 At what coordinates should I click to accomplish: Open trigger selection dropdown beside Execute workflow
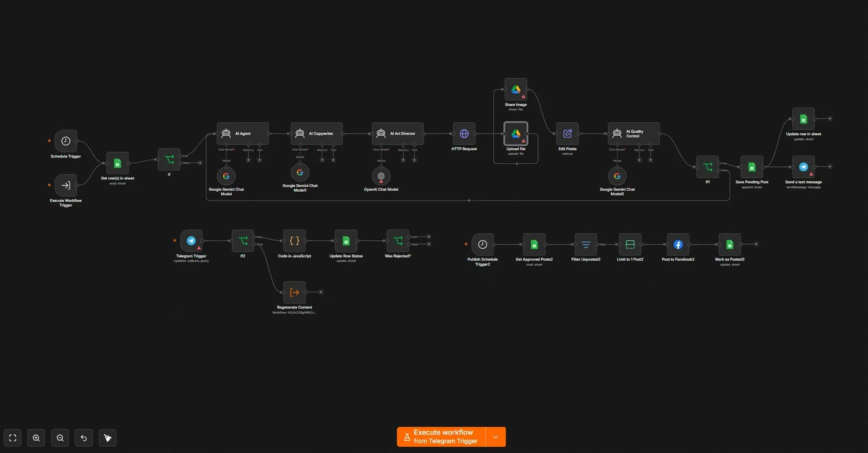495,437
